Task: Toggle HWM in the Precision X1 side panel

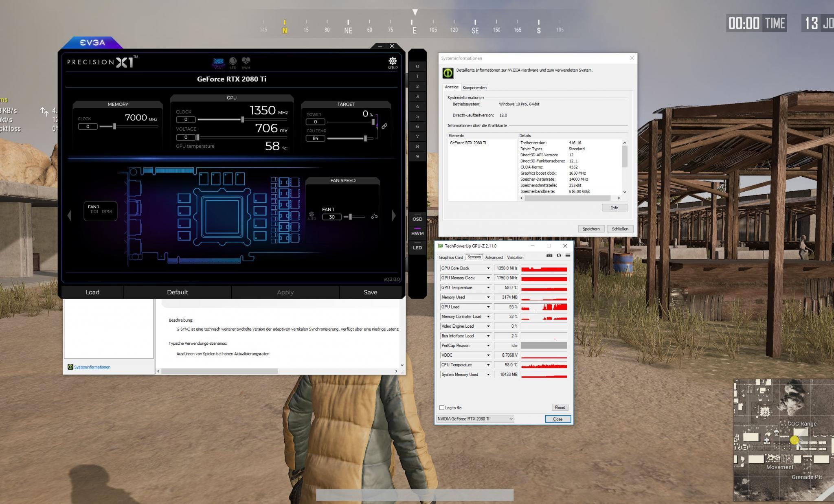Action: (417, 233)
